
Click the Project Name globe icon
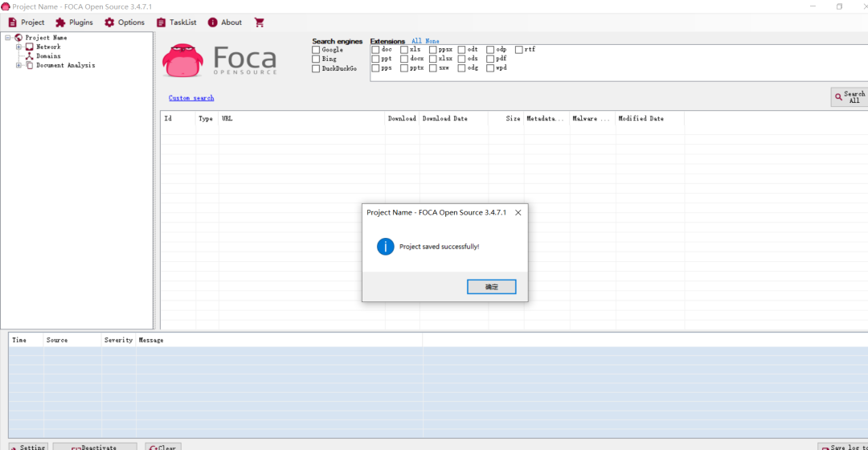click(18, 38)
